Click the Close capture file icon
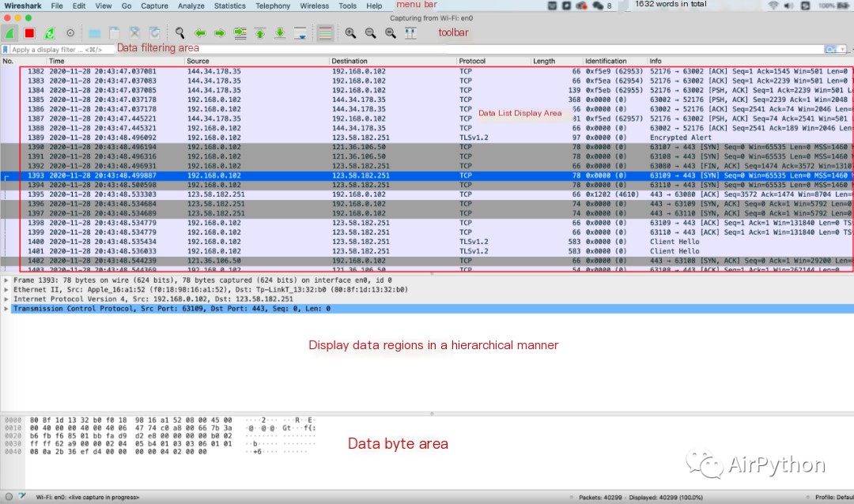Screen dimensions: 854x504 pyautogui.click(x=134, y=33)
